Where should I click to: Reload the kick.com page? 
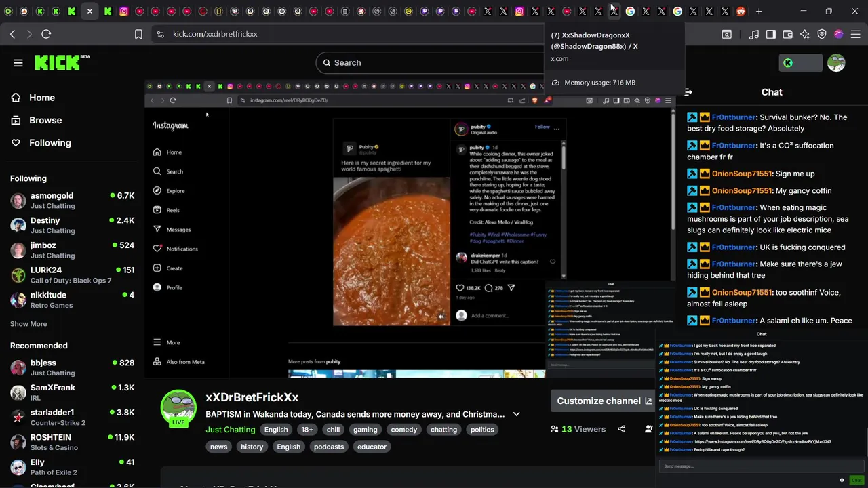click(x=46, y=34)
